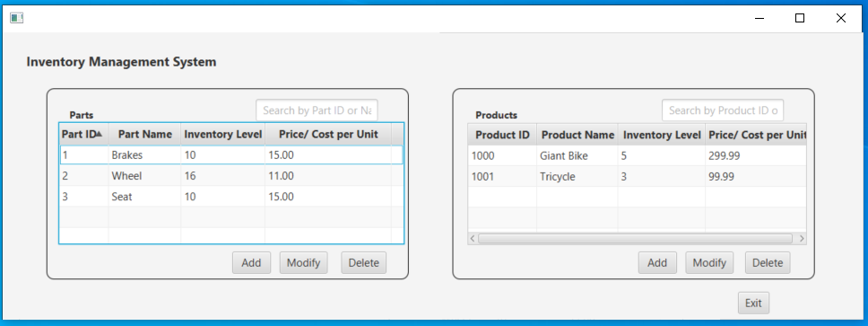Image resolution: width=868 pixels, height=326 pixels.
Task: Sort parts by Part Name header
Action: (144, 134)
